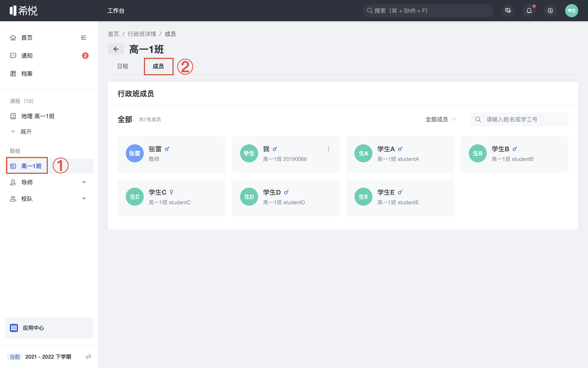Click the 希悦 logo in header
This screenshot has height=368, width=588.
click(x=23, y=10)
